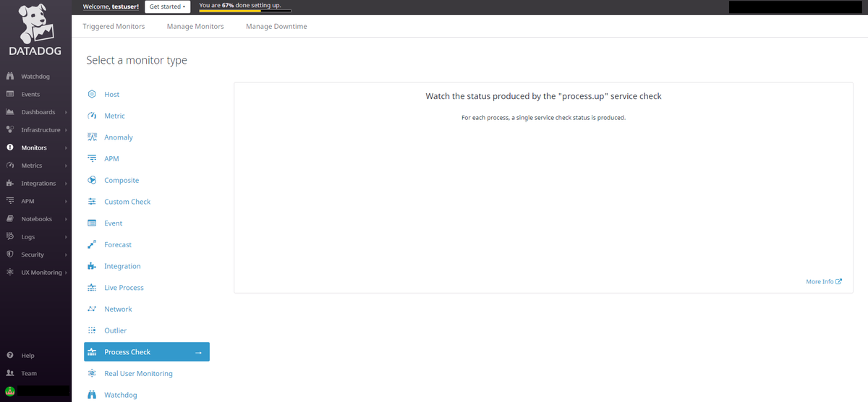Click the Forecast monitor type icon
Viewport: 868px width, 402px height.
coord(92,244)
